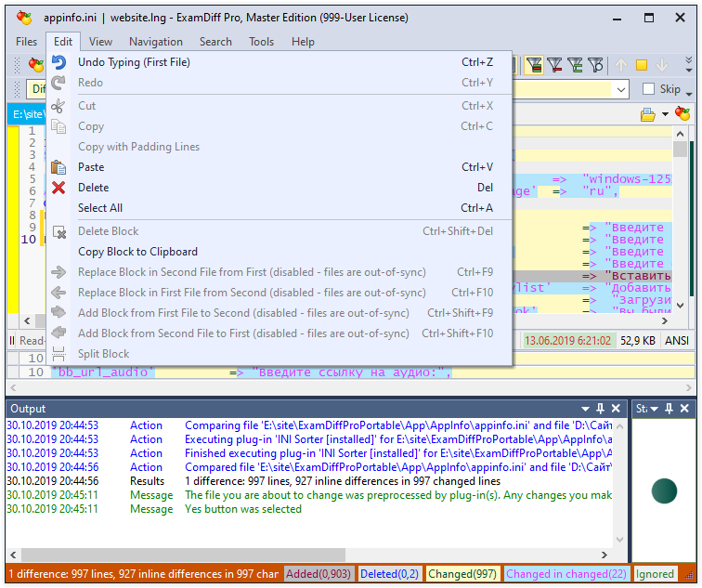Open the dropdown arrow next to Skip
This screenshot has height=588, width=702.
coord(689,94)
